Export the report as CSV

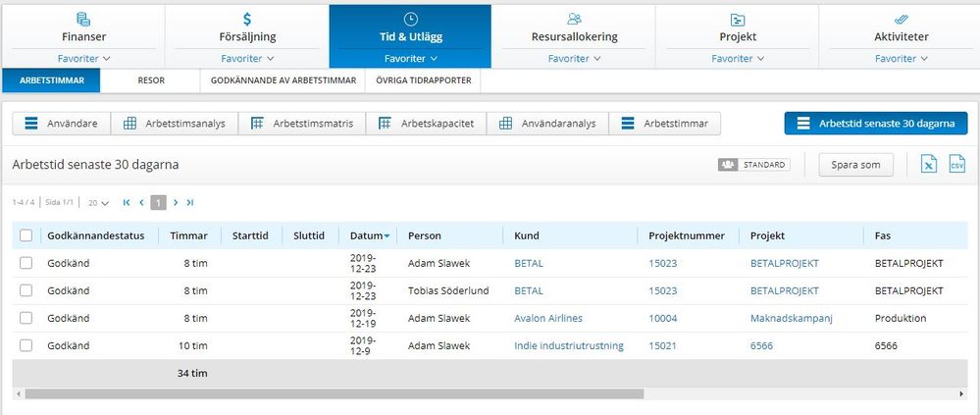click(956, 165)
